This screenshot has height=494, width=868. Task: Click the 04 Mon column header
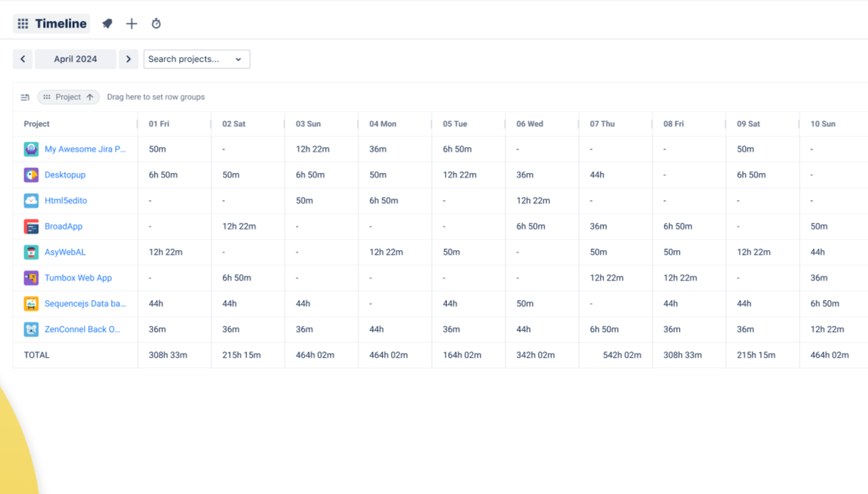point(383,124)
